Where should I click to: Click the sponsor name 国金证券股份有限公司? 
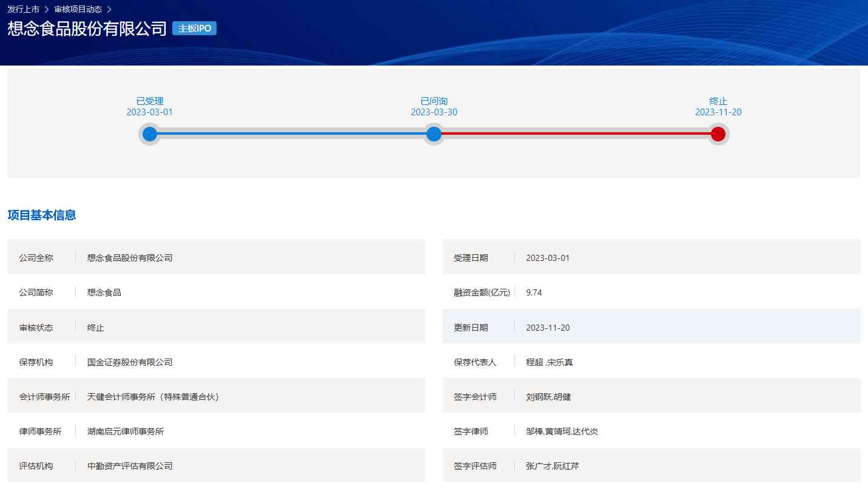click(130, 362)
